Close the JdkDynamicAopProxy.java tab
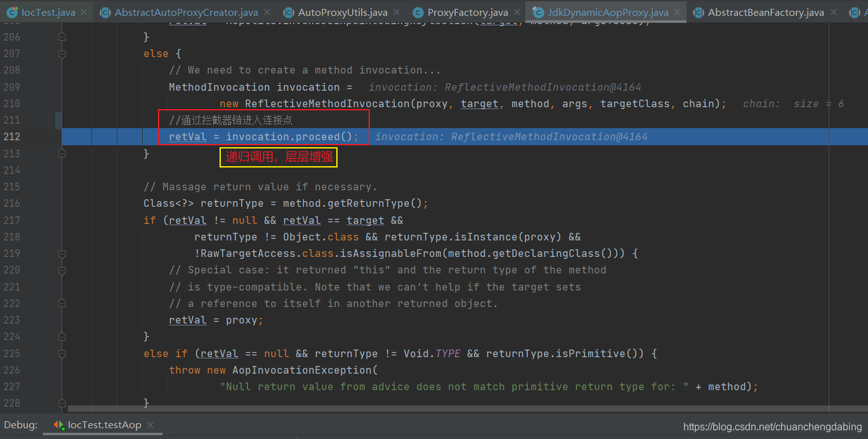This screenshot has height=439, width=868. 677,13
